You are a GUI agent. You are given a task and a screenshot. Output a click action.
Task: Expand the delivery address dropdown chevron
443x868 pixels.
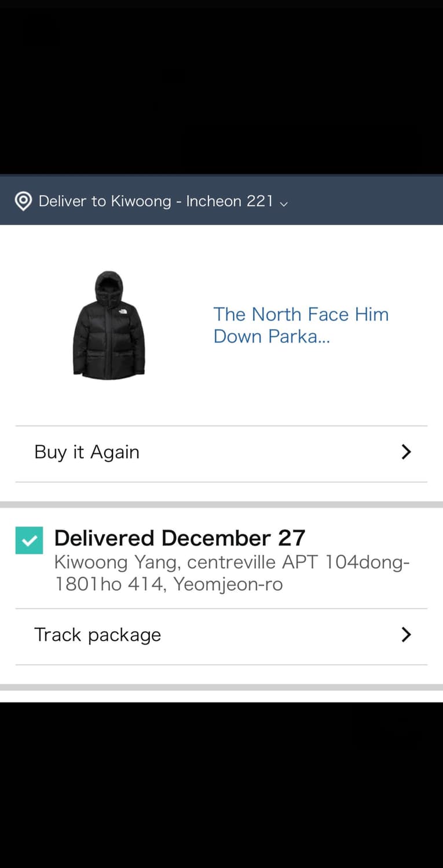tap(284, 203)
